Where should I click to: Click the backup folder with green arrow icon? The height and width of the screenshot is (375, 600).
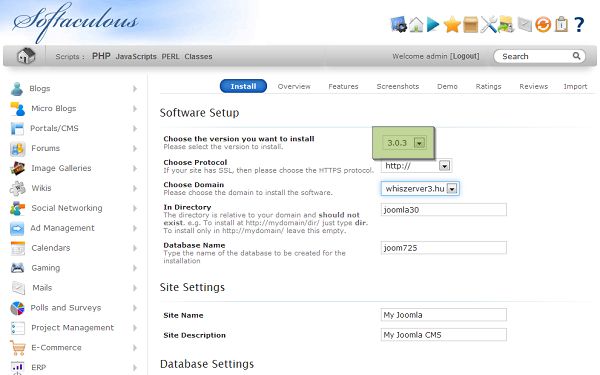[x=506, y=24]
